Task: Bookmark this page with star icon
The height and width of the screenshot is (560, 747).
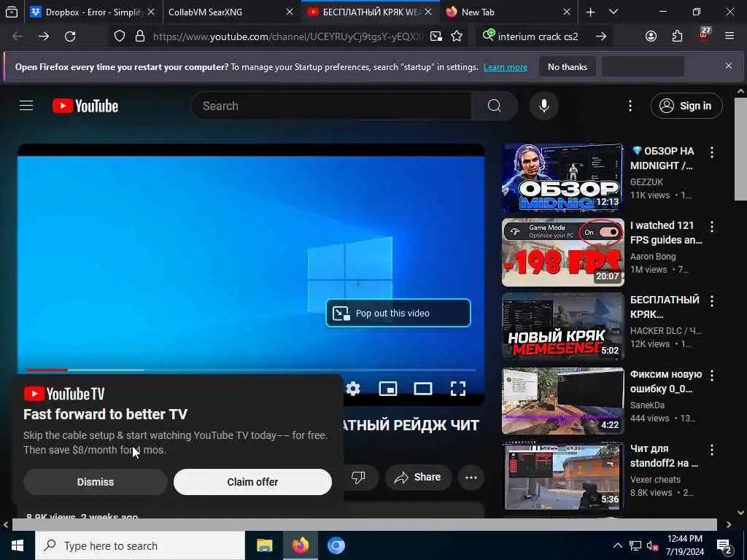Action: click(x=457, y=36)
